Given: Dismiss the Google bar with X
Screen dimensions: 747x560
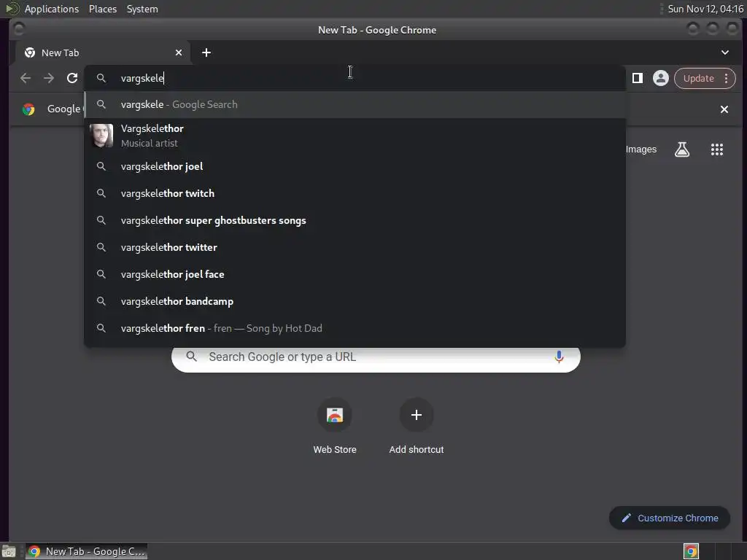Looking at the screenshot, I should tap(724, 109).
